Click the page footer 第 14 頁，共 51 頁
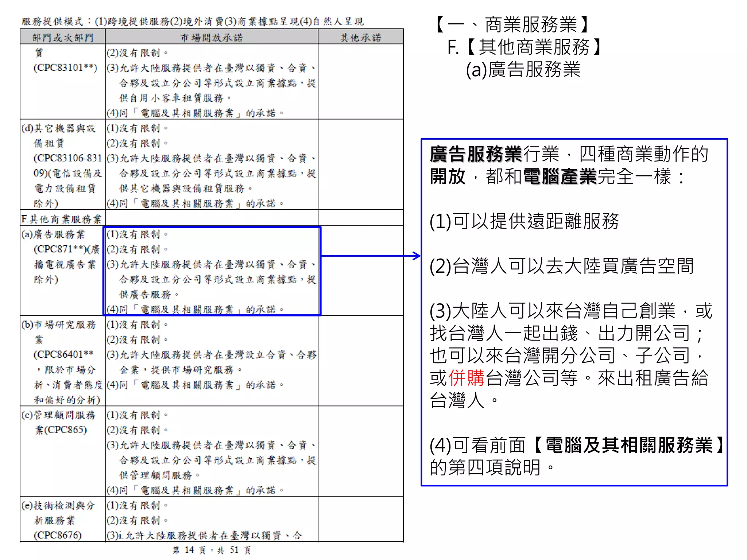Image resolution: width=747 pixels, height=560 pixels. coord(212,550)
